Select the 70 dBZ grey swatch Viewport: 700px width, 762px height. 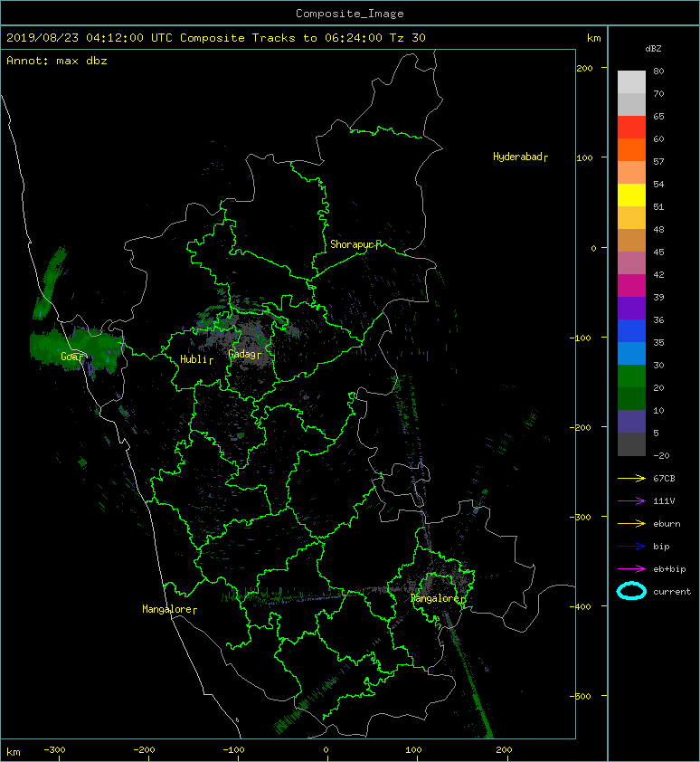631,104
